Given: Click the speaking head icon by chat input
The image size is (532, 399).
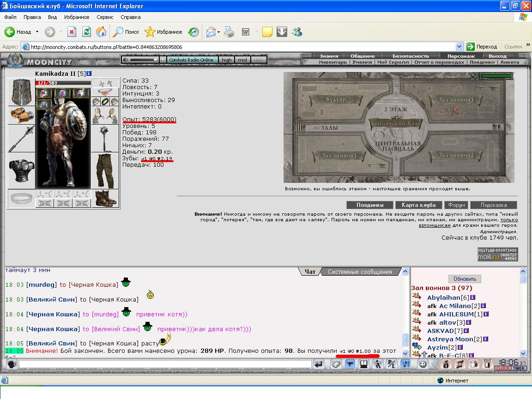Looking at the screenshot, I should [x=12, y=364].
